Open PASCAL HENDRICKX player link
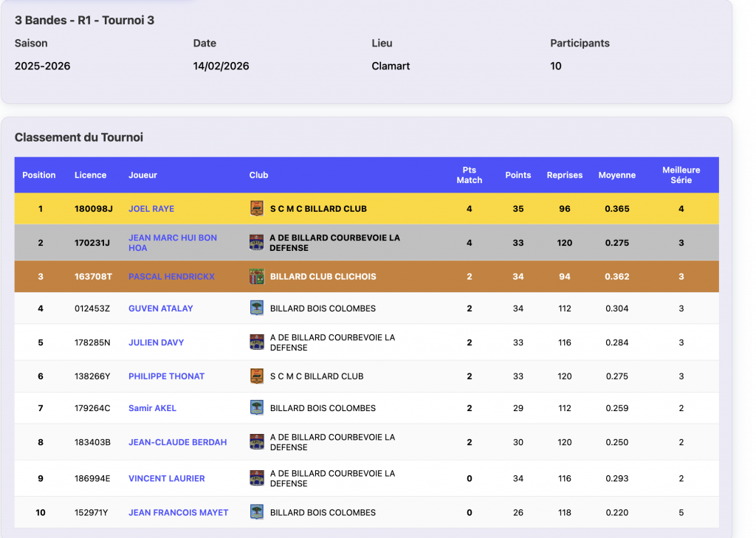 click(171, 277)
